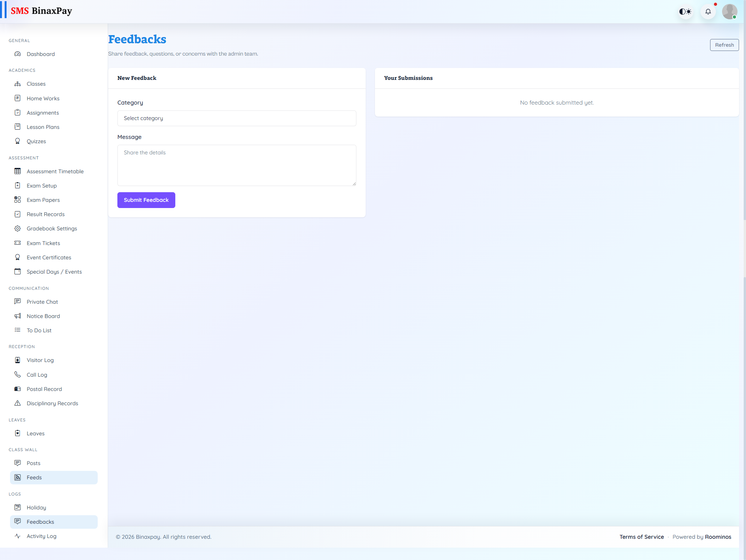This screenshot has width=746, height=560.
Task: Open the Select category dropdown
Action: tap(237, 118)
